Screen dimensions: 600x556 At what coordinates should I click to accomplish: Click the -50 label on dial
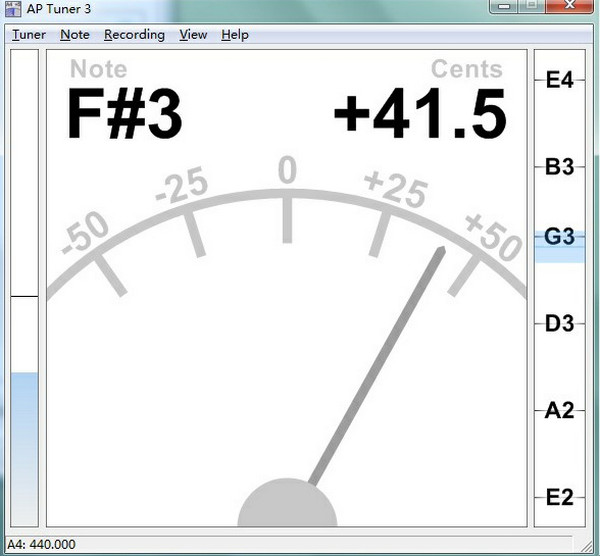(85, 233)
